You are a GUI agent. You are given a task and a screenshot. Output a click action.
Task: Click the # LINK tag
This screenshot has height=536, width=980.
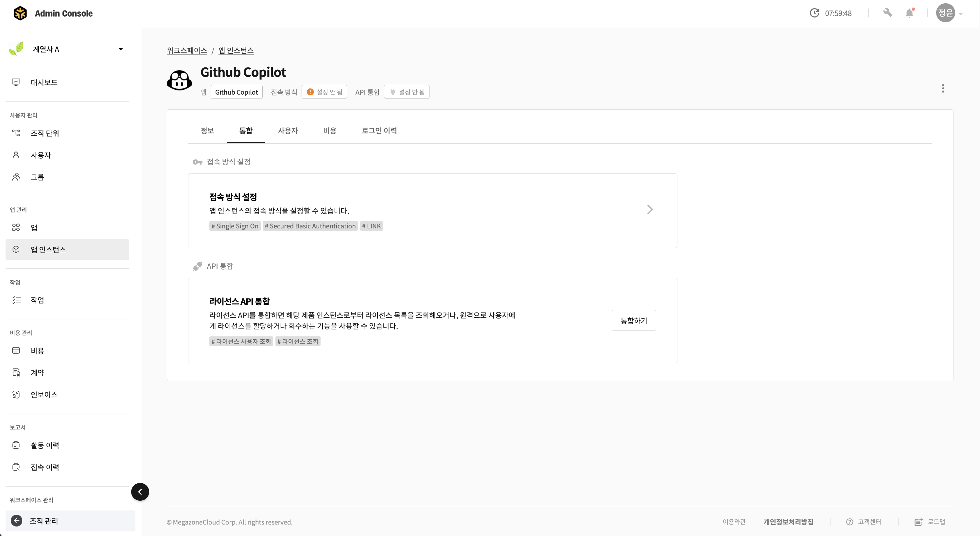coord(371,226)
